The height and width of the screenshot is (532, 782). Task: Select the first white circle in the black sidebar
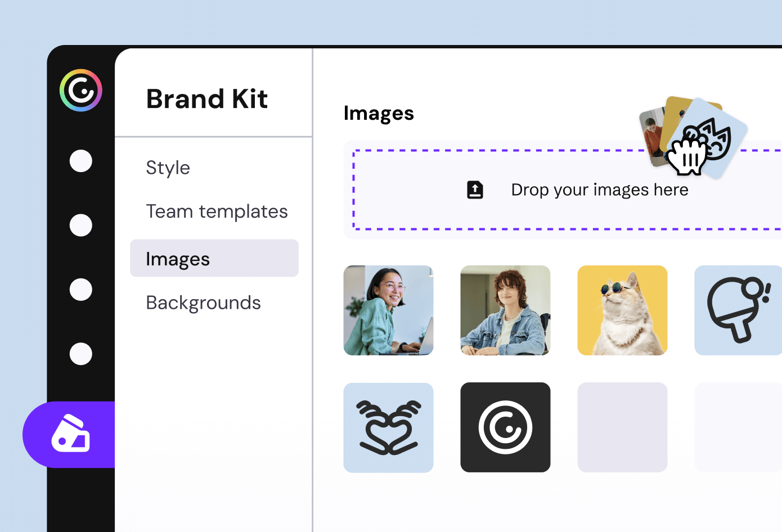(x=81, y=161)
